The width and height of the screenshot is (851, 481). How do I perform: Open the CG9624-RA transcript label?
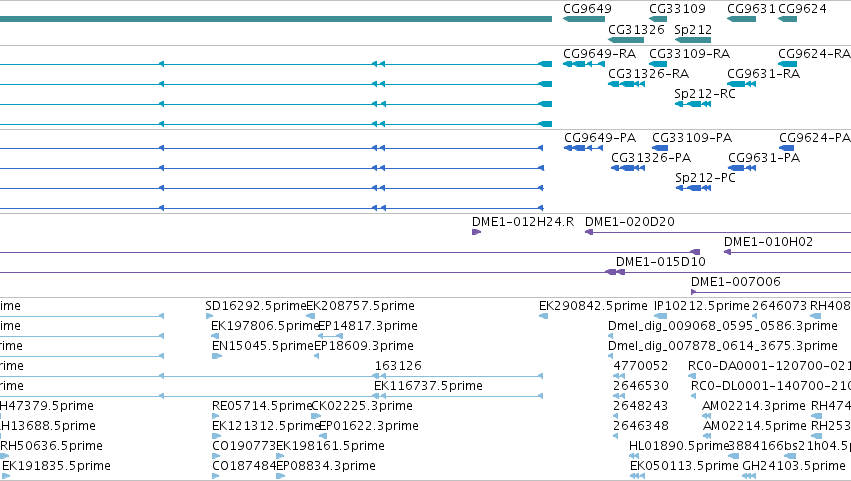tap(814, 54)
